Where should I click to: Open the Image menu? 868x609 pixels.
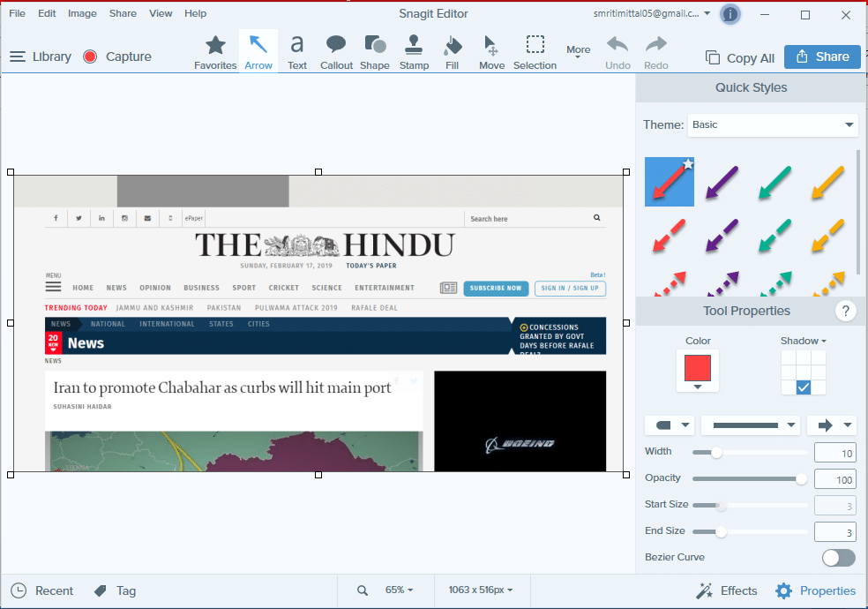pyautogui.click(x=82, y=12)
